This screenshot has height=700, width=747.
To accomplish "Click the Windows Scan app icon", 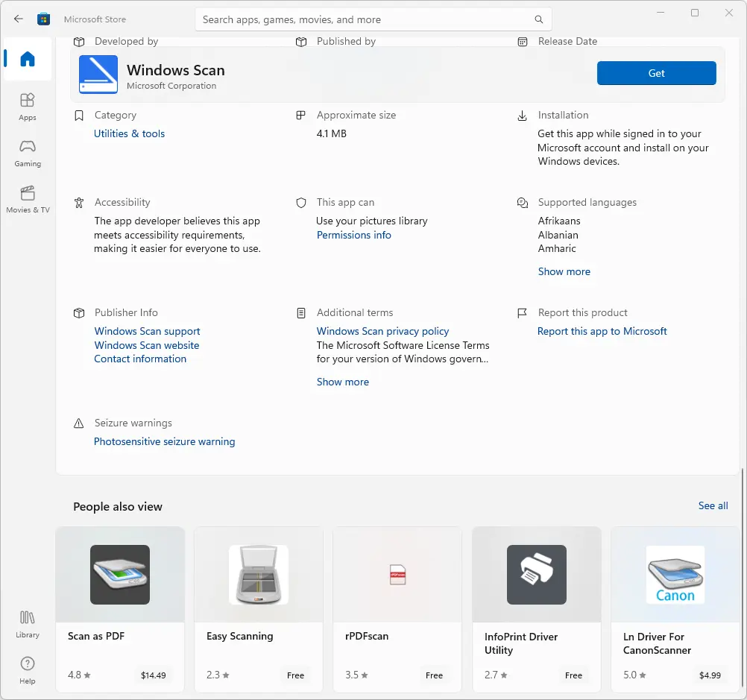I will [98, 75].
